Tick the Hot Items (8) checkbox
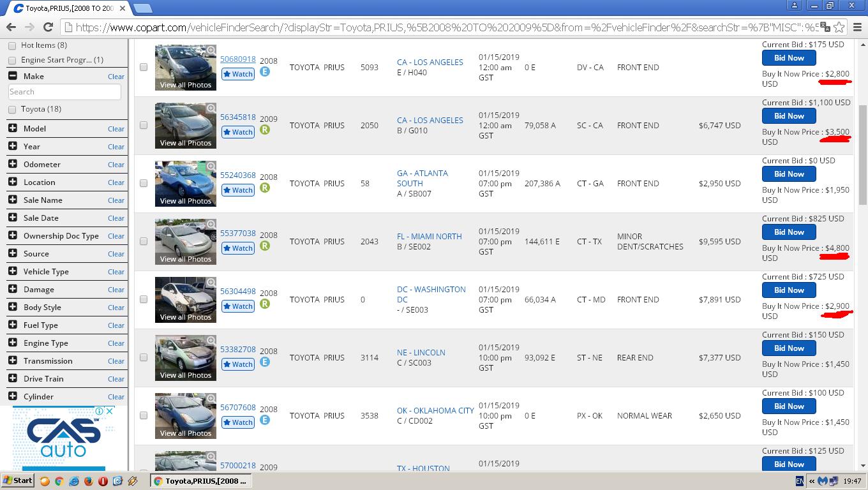 (x=12, y=46)
